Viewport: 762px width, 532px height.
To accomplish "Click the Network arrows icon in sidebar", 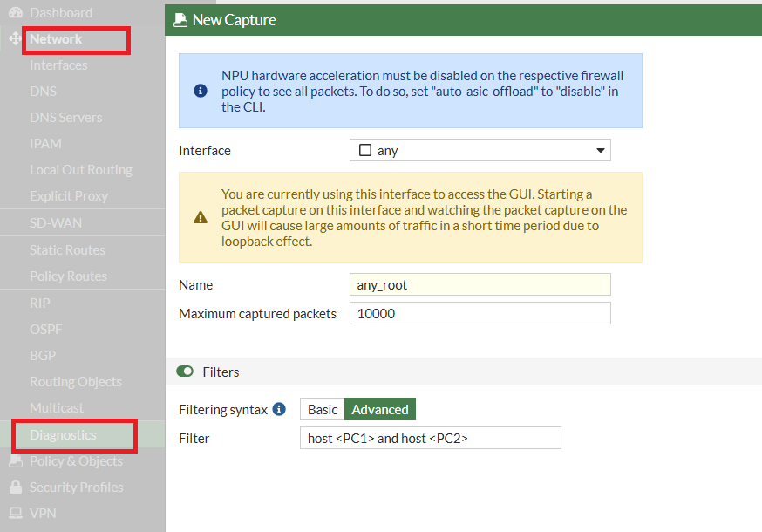I will click(15, 39).
